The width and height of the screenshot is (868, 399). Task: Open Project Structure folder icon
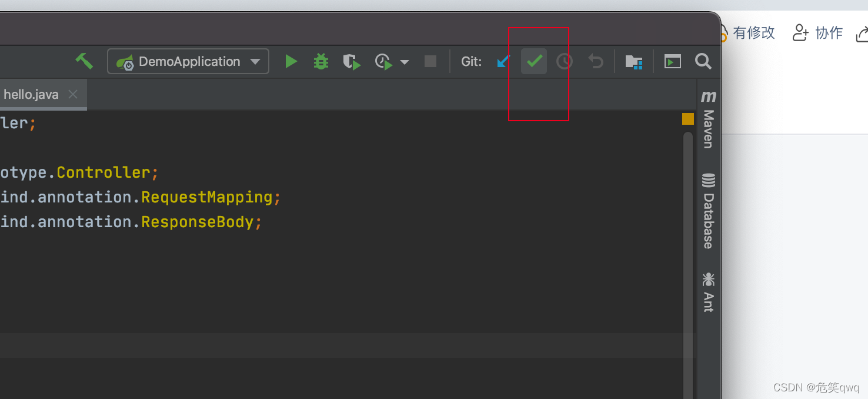point(633,61)
